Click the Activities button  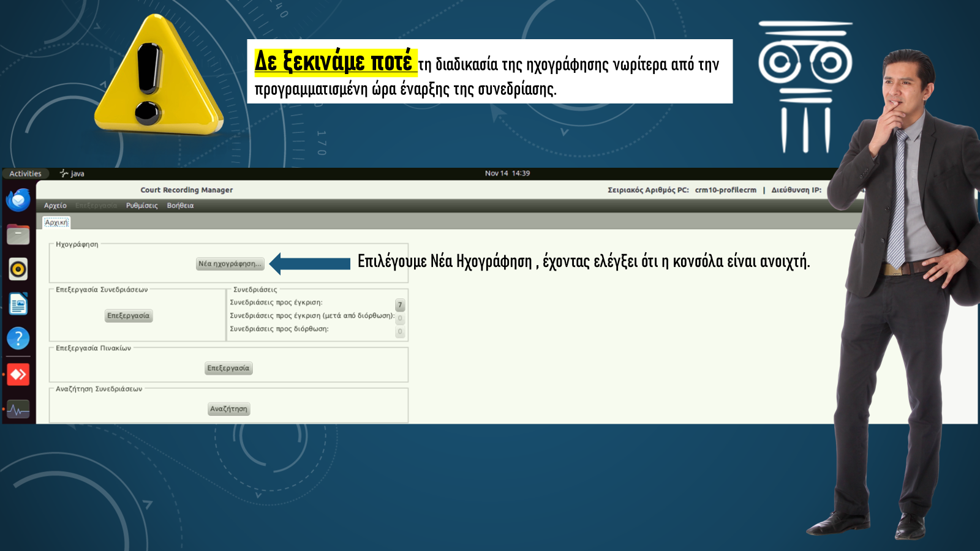point(25,174)
